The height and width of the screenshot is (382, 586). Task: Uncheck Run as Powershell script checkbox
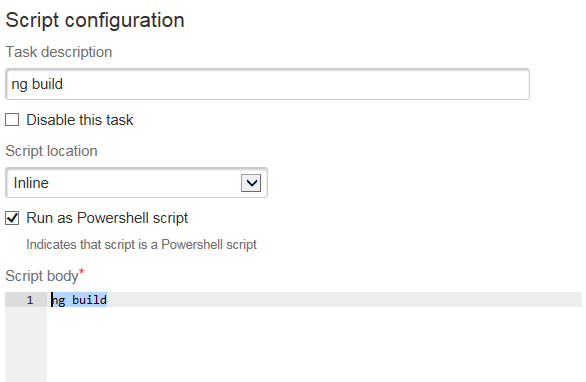tap(12, 218)
